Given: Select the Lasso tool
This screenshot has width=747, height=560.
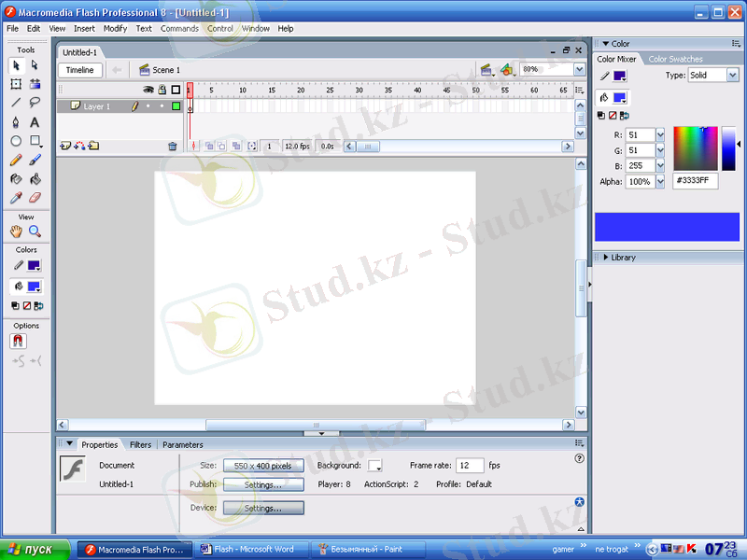Looking at the screenshot, I should (x=35, y=103).
